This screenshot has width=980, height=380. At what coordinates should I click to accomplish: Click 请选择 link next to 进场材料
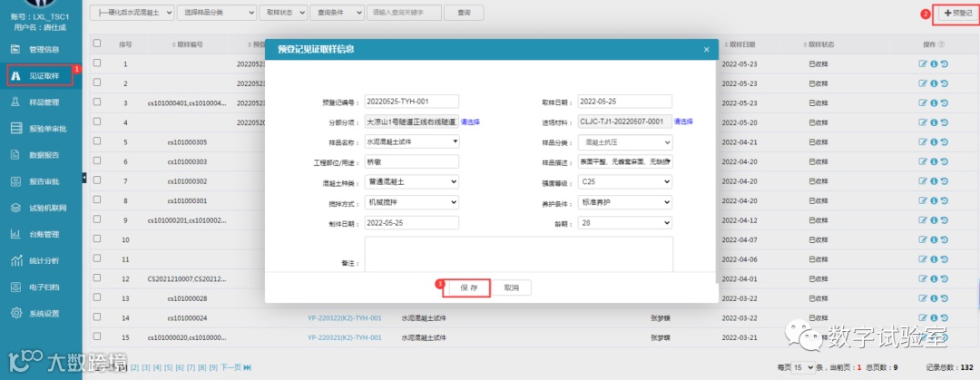[x=683, y=122]
